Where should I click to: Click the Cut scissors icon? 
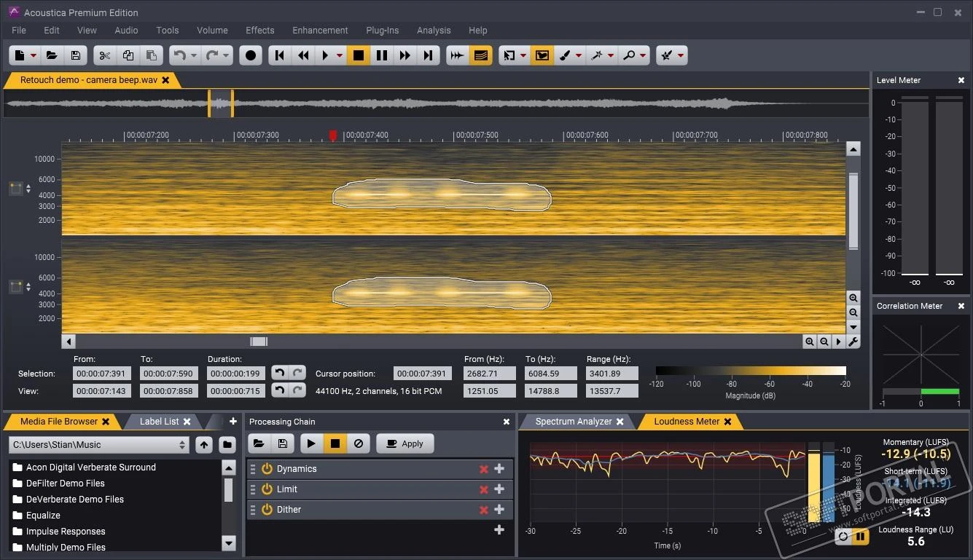click(105, 55)
